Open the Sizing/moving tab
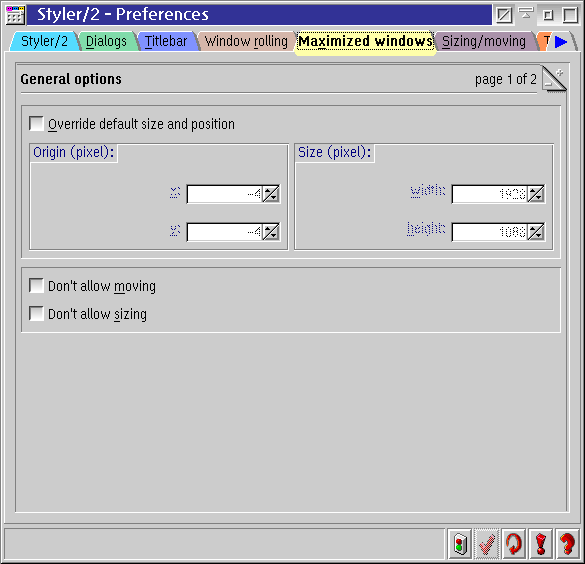 (x=484, y=41)
